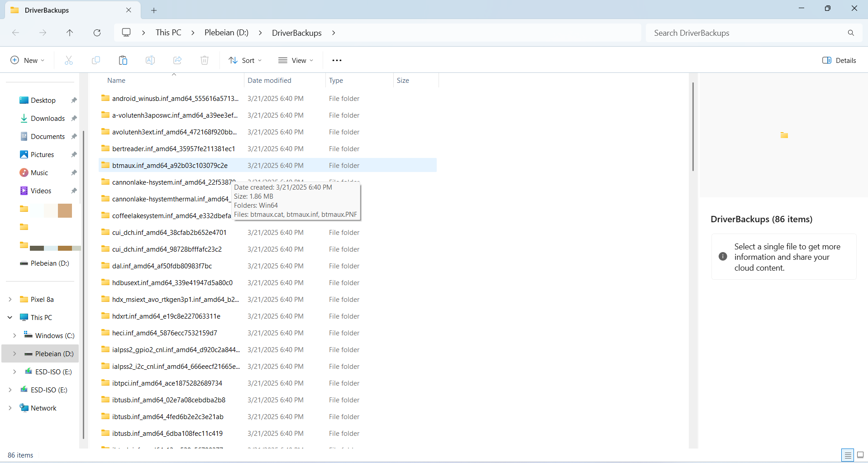This screenshot has width=868, height=463.
Task: Refresh the current folder view
Action: click(97, 33)
